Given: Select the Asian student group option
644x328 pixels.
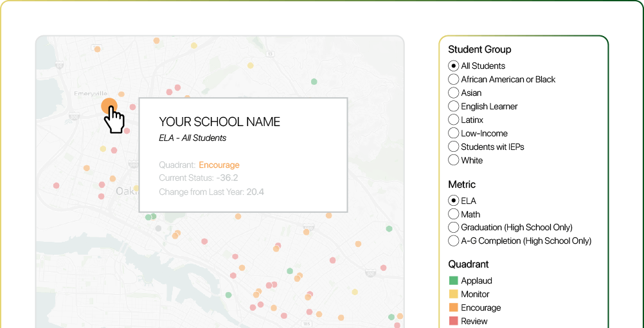Looking at the screenshot, I should click(x=454, y=93).
